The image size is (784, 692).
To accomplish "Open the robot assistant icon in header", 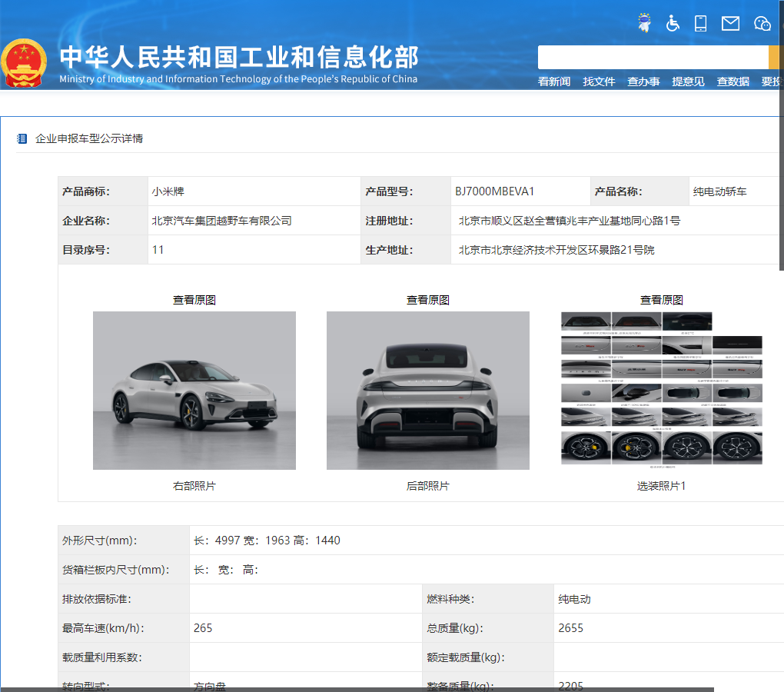I will (x=645, y=23).
